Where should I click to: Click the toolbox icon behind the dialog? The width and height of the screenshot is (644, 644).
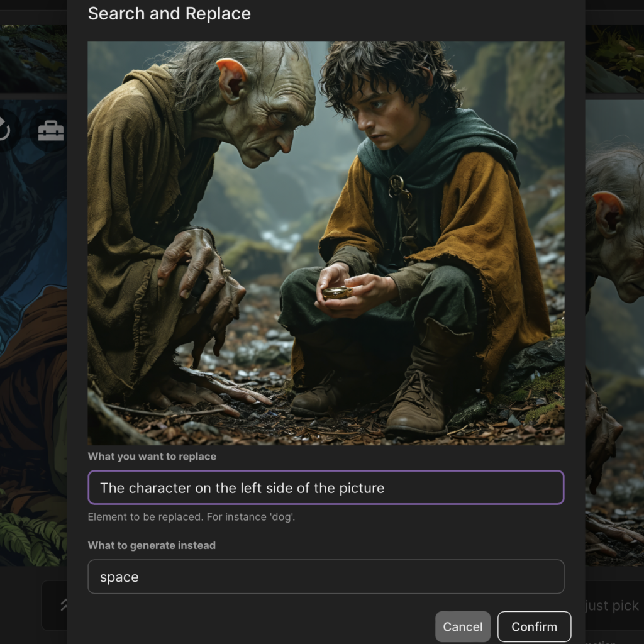tap(51, 130)
